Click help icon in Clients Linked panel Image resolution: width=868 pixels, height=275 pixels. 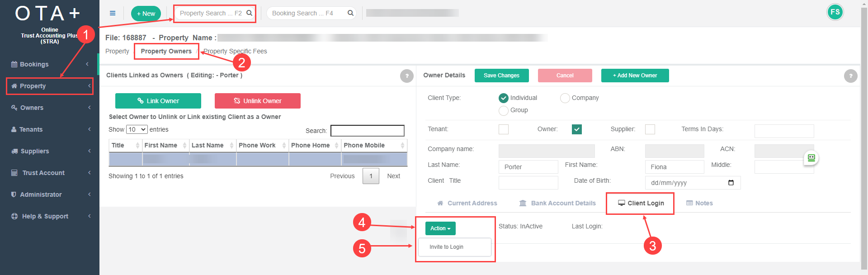[406, 76]
